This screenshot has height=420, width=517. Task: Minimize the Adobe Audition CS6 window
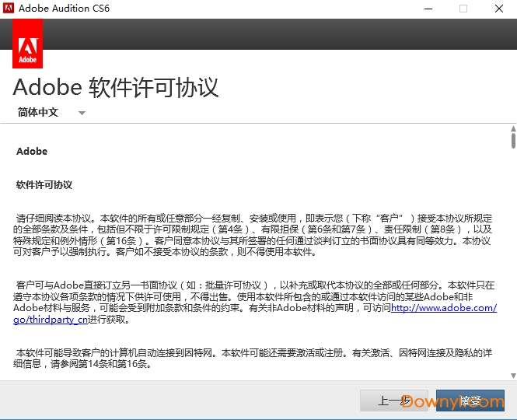428,9
